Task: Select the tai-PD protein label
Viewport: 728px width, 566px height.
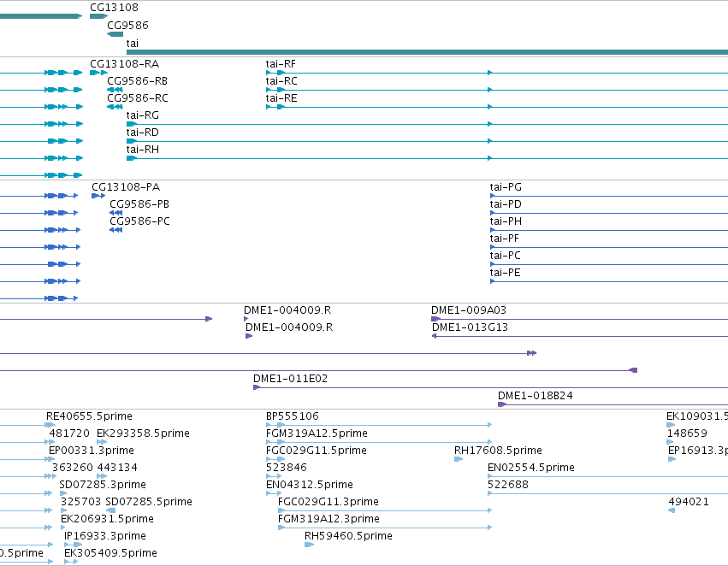Action: (x=506, y=204)
